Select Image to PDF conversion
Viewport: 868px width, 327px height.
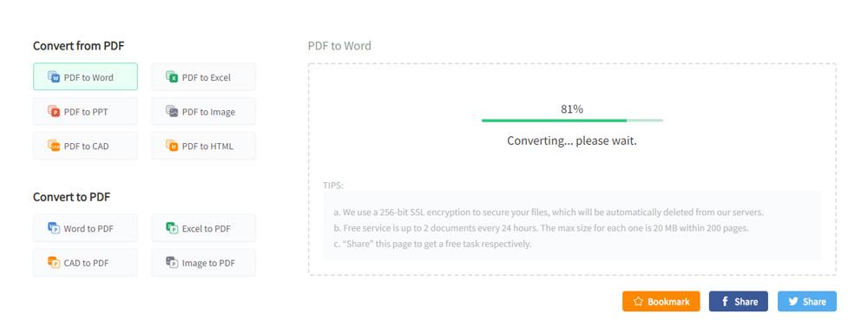coord(203,262)
